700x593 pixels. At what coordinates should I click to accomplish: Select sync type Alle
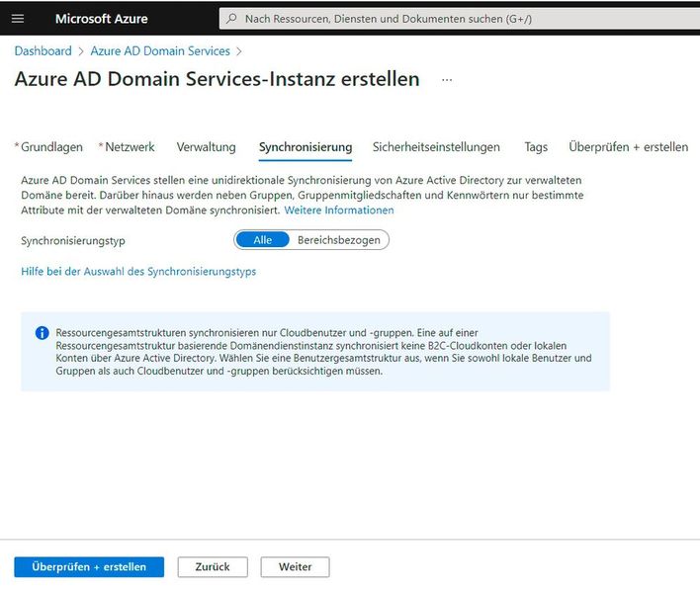point(263,240)
